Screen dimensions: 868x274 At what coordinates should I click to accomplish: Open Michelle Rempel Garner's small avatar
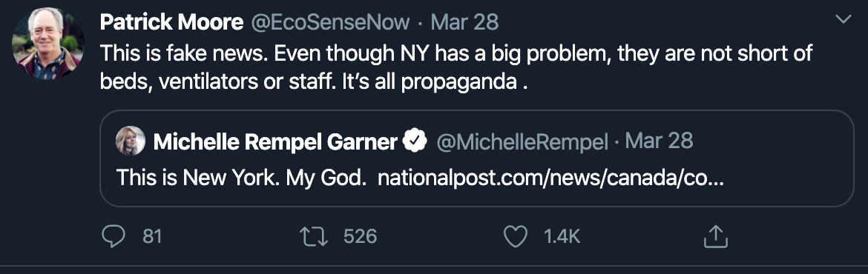(131, 141)
